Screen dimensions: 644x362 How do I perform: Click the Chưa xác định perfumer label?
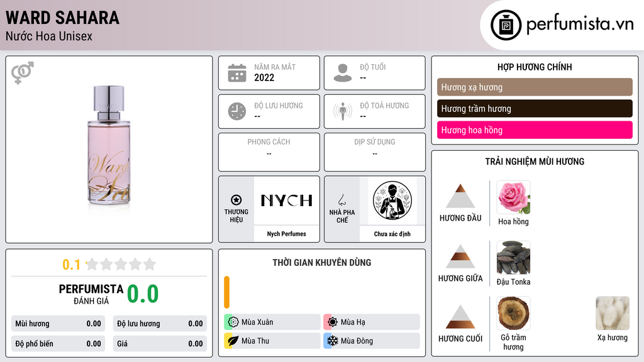(x=392, y=234)
